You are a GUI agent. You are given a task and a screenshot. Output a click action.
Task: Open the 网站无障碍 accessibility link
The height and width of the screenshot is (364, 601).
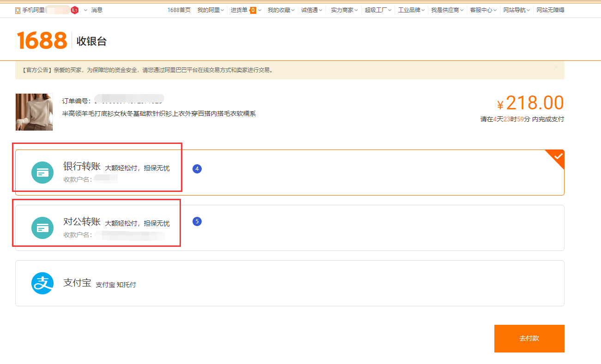point(550,10)
